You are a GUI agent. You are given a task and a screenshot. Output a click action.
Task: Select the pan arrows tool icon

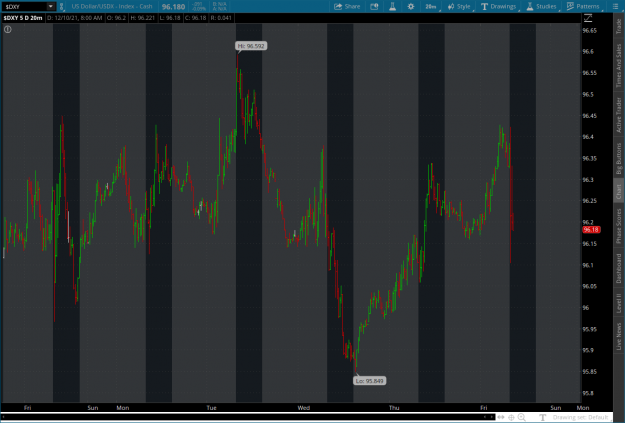(x=501, y=417)
